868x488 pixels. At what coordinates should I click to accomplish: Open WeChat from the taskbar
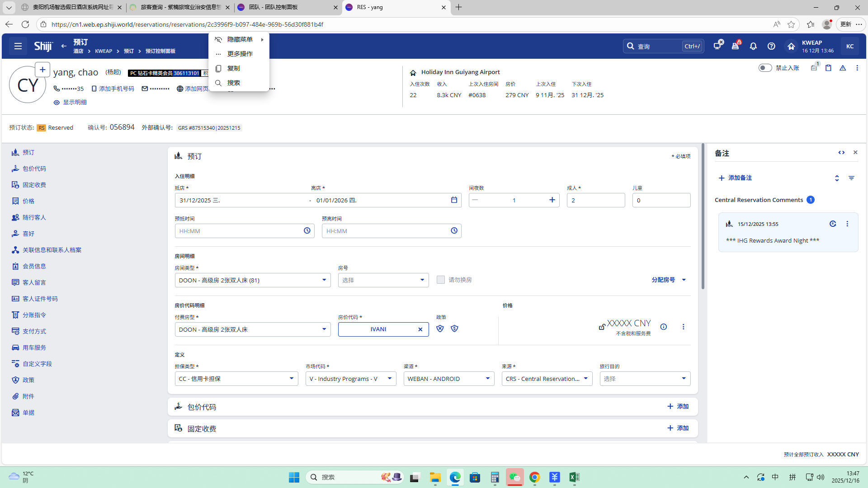click(514, 477)
